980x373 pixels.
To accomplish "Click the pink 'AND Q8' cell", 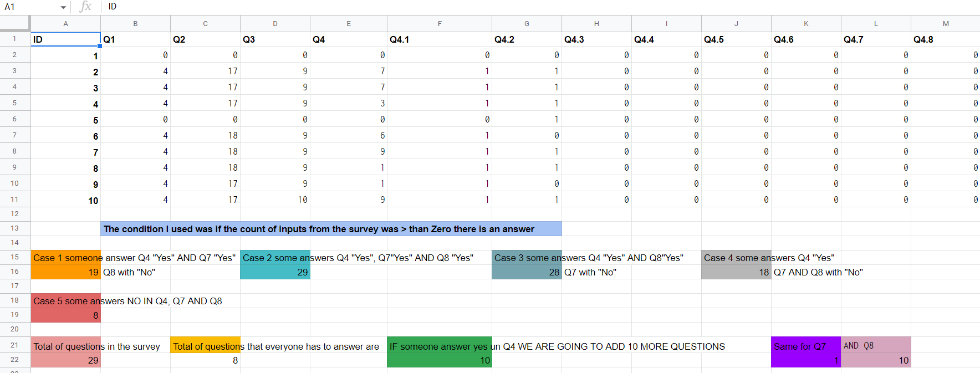I will (x=875, y=346).
